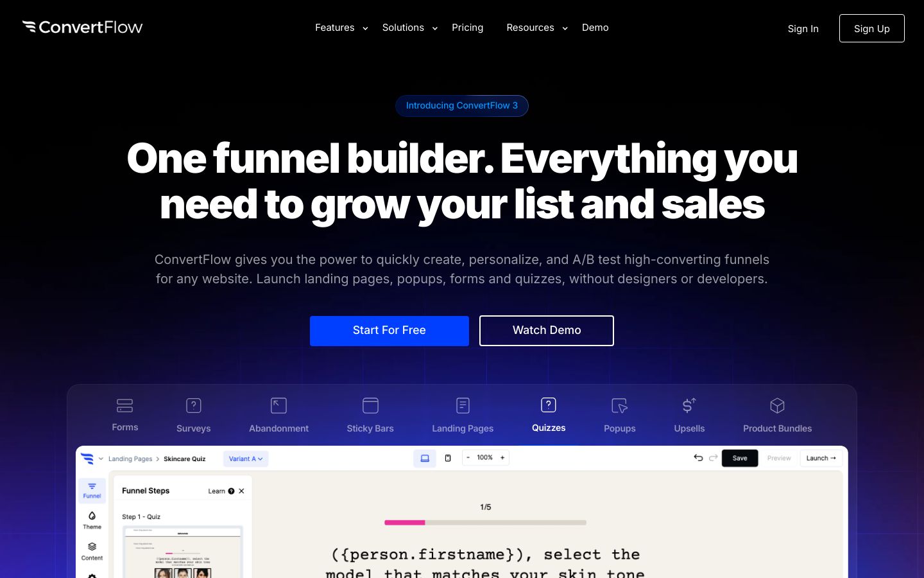Close the Funnel Steps panel
924x578 pixels.
pos(242,491)
